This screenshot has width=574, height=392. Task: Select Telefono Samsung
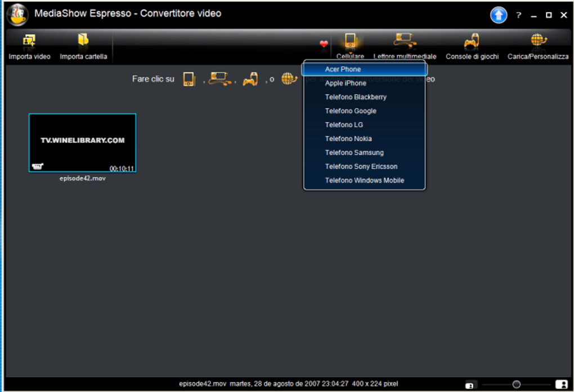point(364,152)
